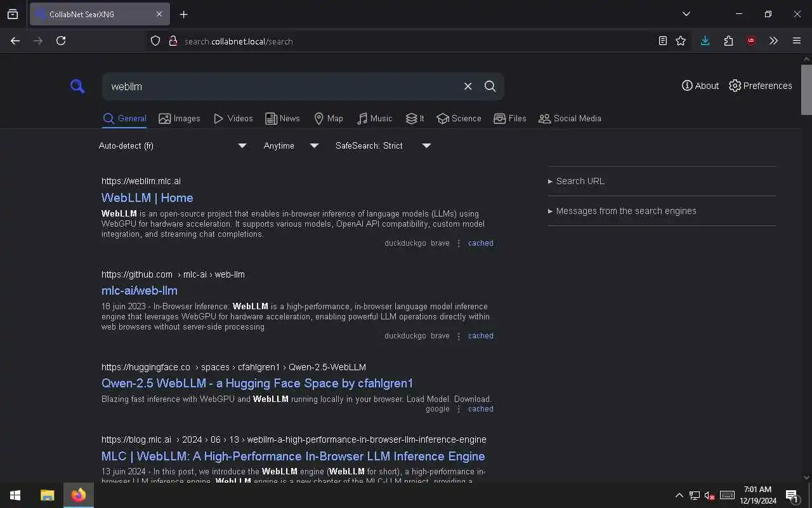Open the WebLLM | Home result
812x508 pixels.
click(147, 197)
